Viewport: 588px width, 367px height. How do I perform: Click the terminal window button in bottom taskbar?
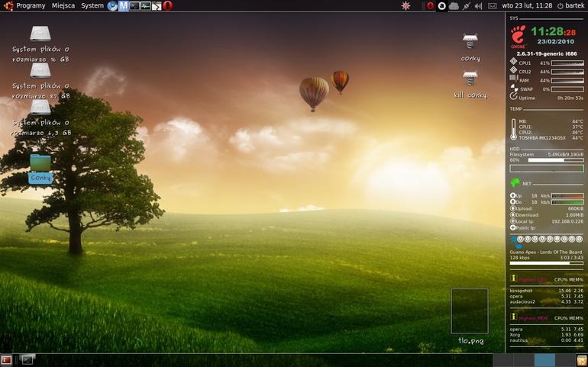click(27, 360)
